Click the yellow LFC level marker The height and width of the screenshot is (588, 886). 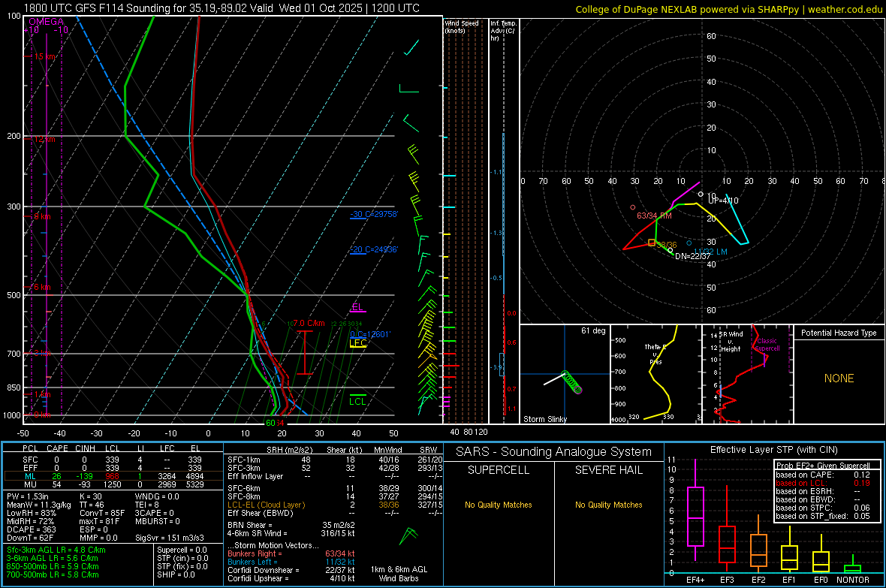coord(357,343)
